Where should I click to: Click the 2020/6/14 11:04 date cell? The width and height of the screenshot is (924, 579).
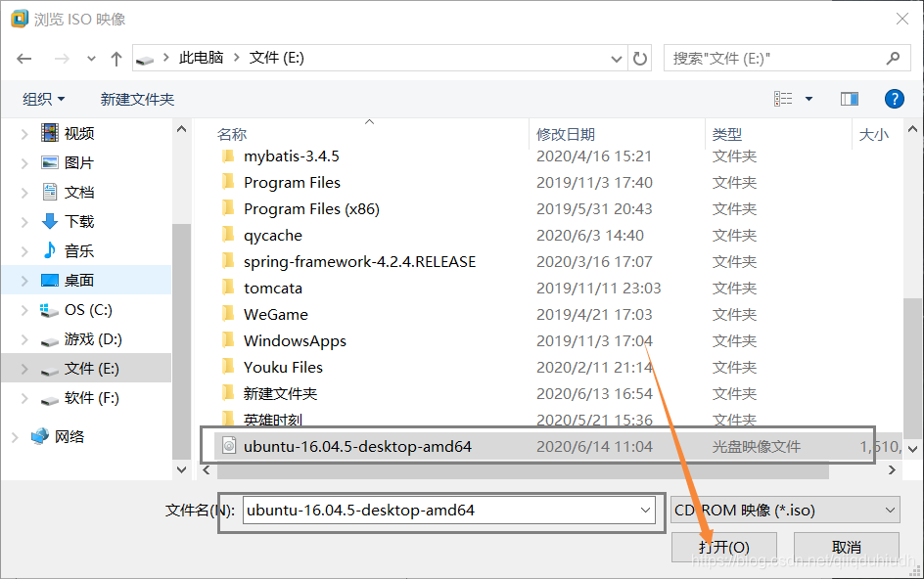click(594, 446)
